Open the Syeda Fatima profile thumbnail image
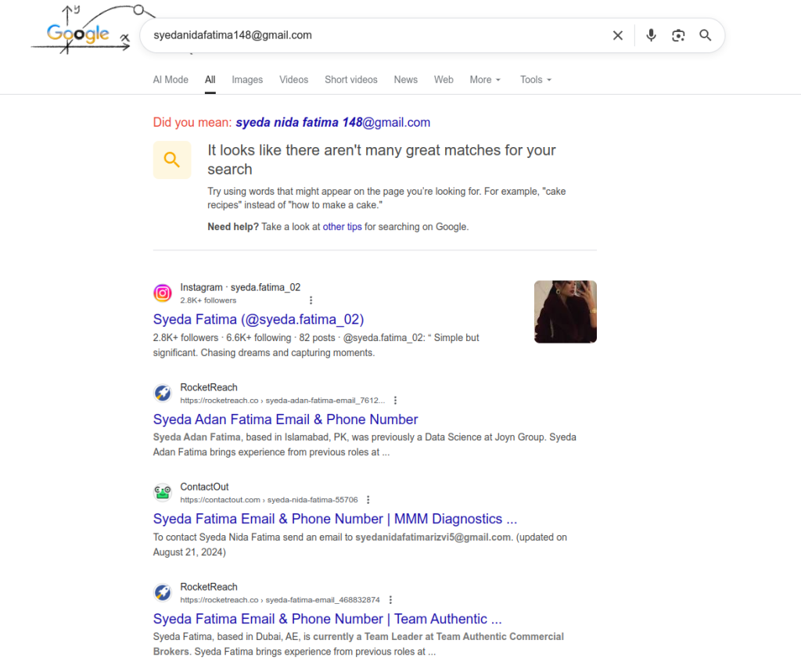801x672 pixels. tap(565, 311)
